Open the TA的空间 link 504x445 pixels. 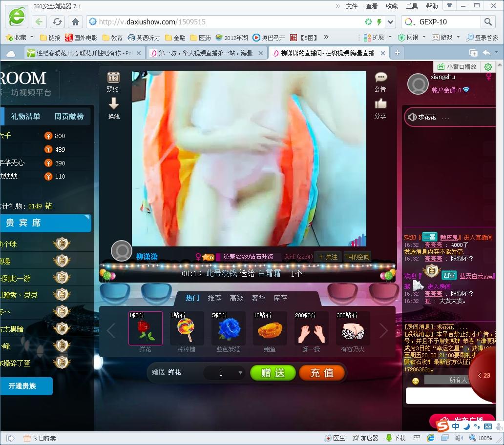pyautogui.click(x=357, y=257)
